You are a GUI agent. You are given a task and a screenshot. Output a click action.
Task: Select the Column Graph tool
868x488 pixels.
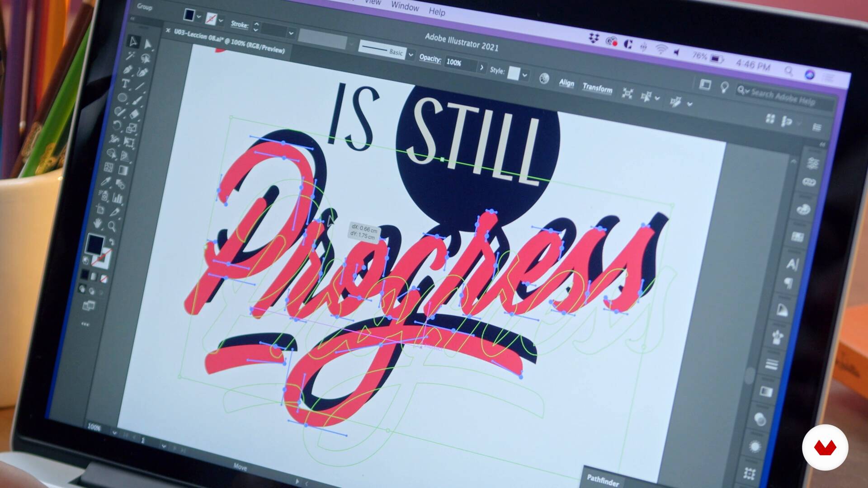tap(118, 198)
